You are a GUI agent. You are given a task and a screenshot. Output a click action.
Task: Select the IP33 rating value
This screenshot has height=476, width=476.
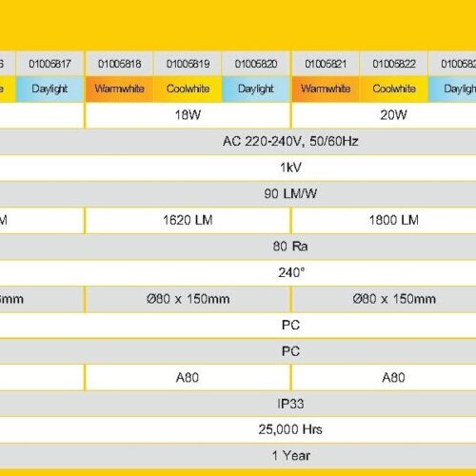(x=290, y=404)
